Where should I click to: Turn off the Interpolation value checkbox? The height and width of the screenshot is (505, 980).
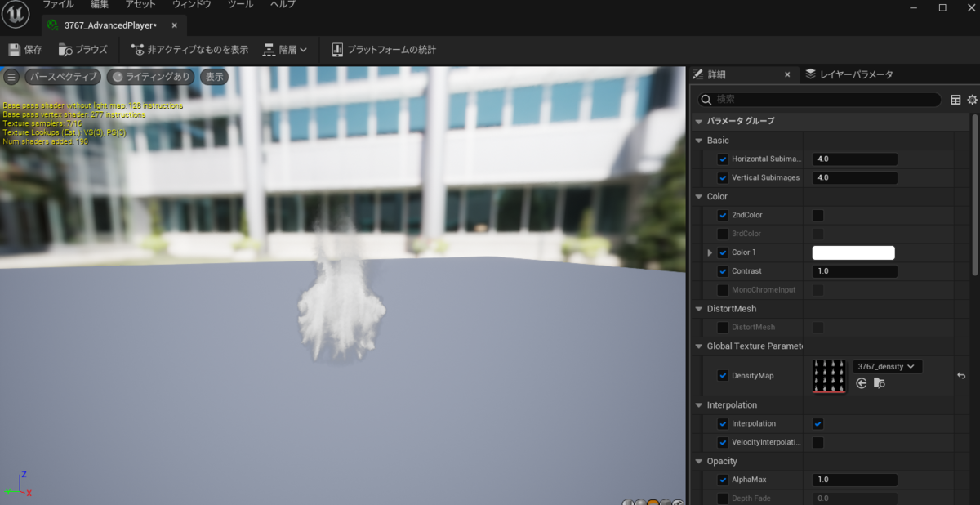click(x=817, y=424)
